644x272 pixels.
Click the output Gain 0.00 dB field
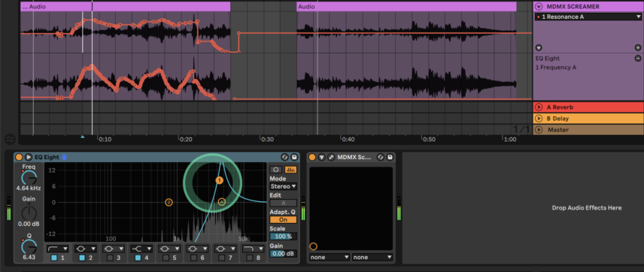coord(283,253)
